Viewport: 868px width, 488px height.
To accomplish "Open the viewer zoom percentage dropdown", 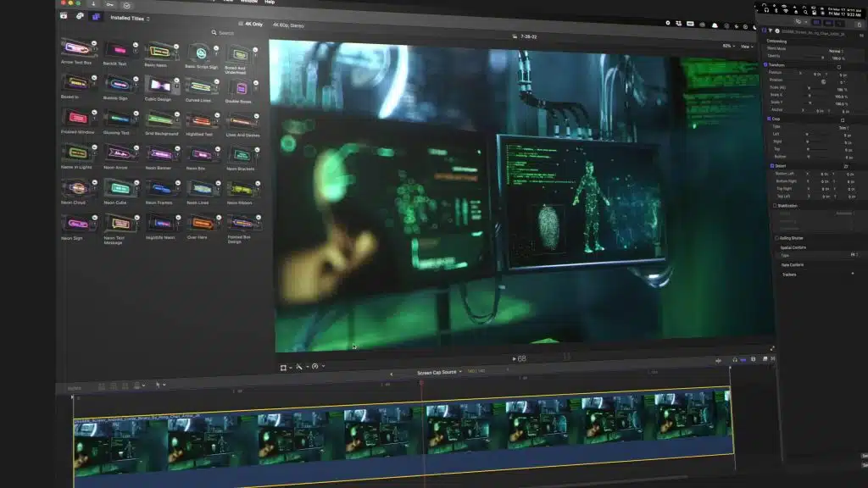I will tap(728, 46).
